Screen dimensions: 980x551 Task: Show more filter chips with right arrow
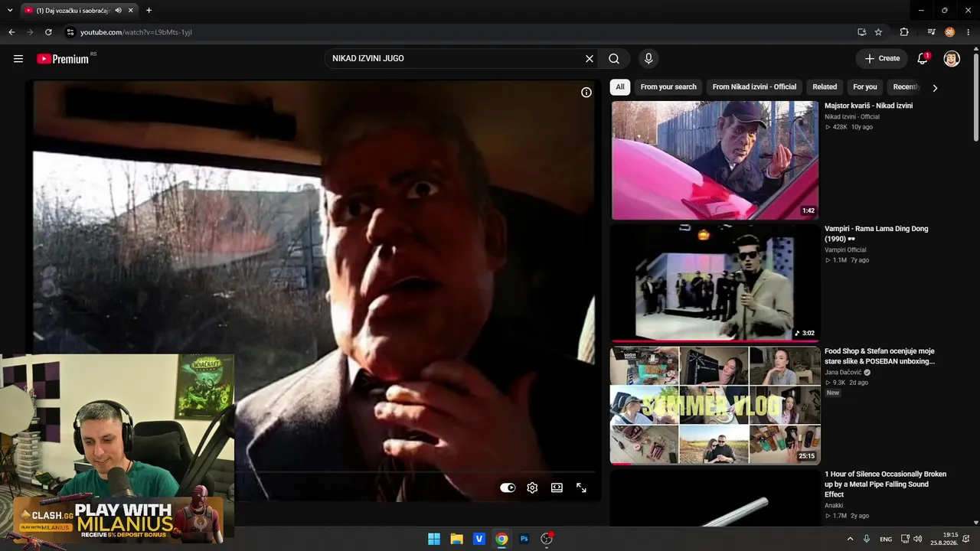tap(935, 88)
